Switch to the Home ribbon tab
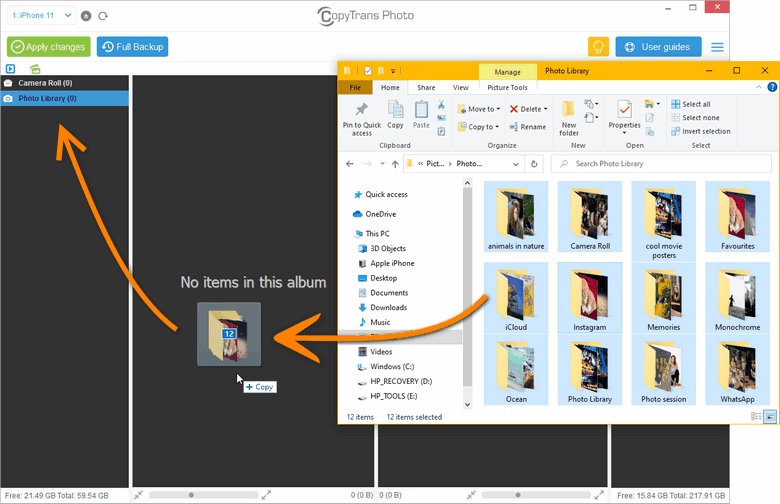 click(390, 88)
